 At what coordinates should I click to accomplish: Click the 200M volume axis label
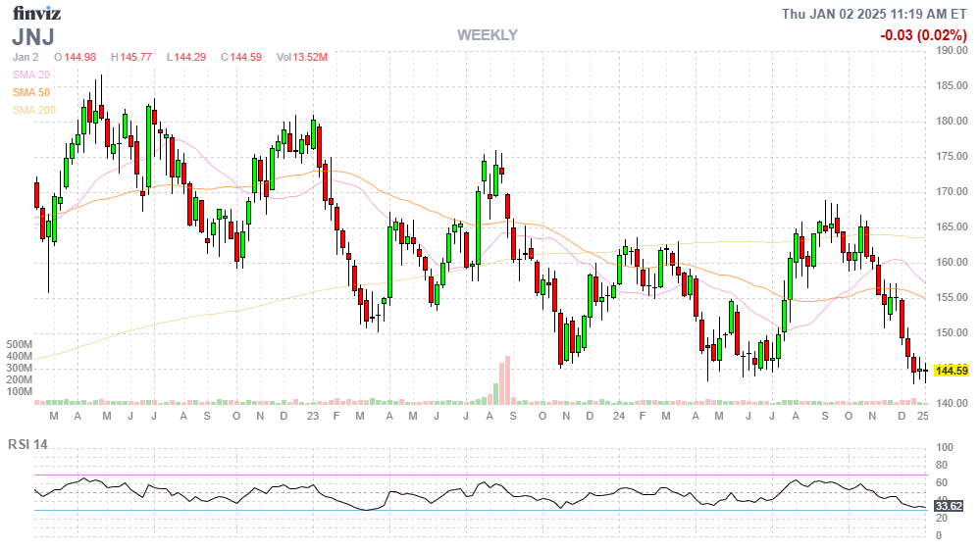pyautogui.click(x=20, y=379)
